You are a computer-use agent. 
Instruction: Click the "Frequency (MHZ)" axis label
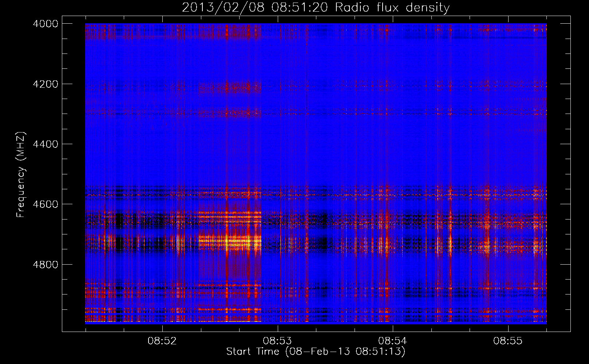coord(21,175)
